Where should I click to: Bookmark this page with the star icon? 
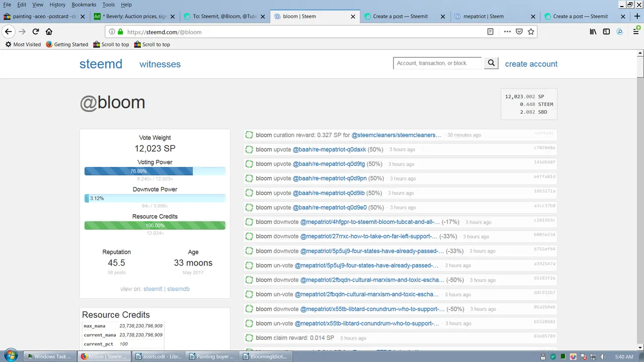(x=531, y=32)
